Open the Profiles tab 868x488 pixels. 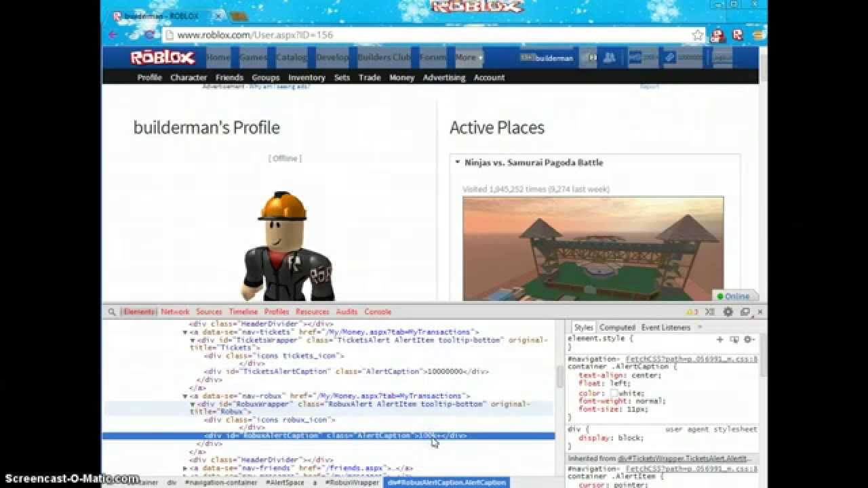pyautogui.click(x=276, y=312)
